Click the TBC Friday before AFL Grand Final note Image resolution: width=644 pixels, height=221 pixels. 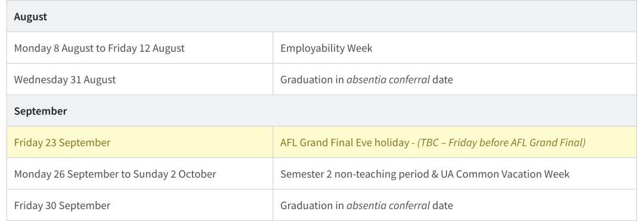pyautogui.click(x=501, y=143)
